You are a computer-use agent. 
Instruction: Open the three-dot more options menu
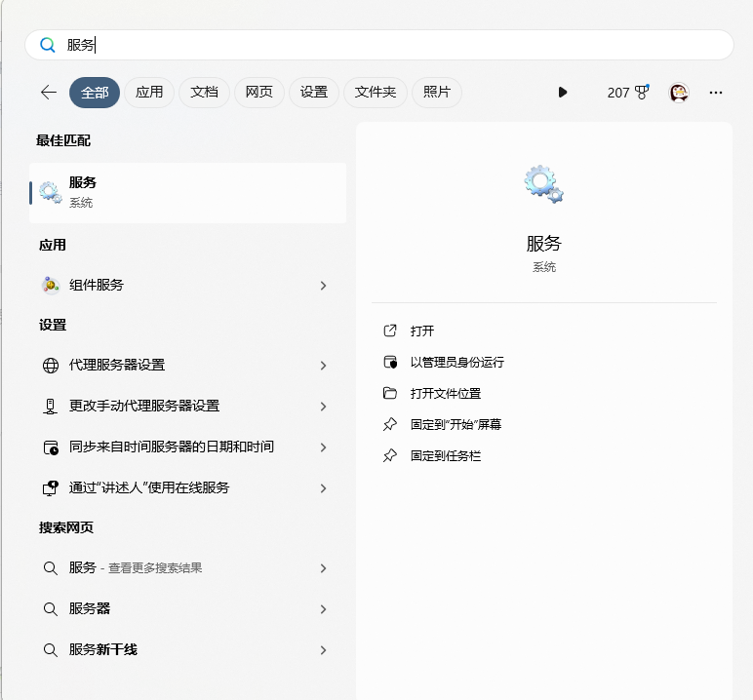pyautogui.click(x=716, y=93)
